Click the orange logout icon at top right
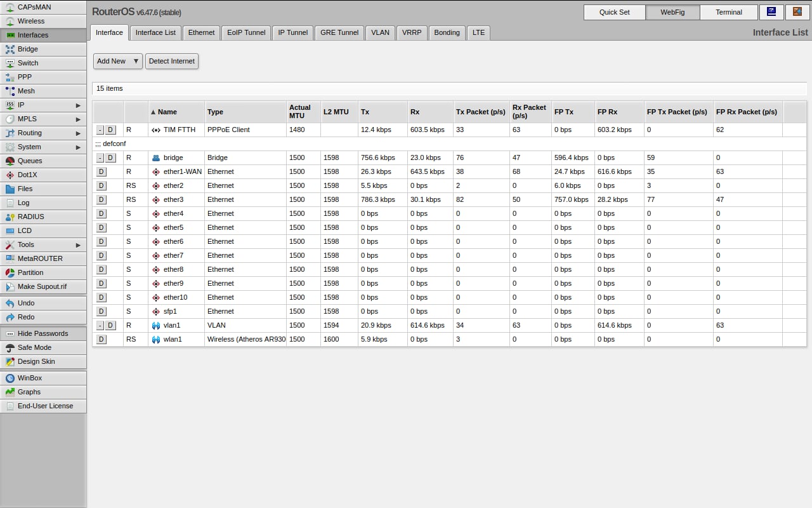Image resolution: width=812 pixels, height=508 pixels. click(797, 12)
